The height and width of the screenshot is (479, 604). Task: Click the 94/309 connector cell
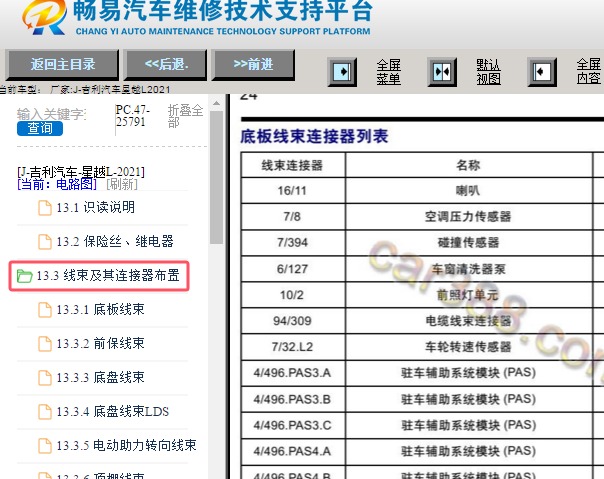292,321
